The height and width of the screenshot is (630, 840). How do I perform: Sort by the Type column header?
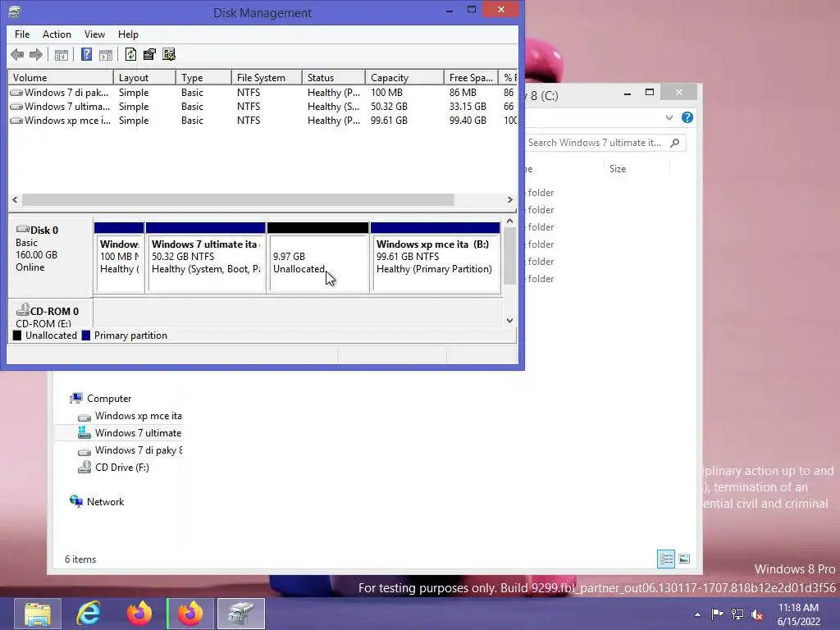pyautogui.click(x=203, y=78)
